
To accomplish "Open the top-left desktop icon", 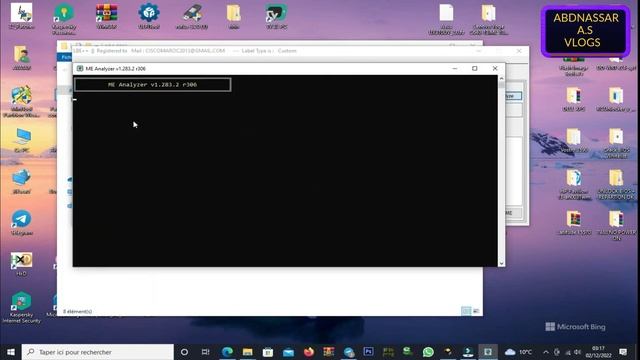I will [22, 16].
